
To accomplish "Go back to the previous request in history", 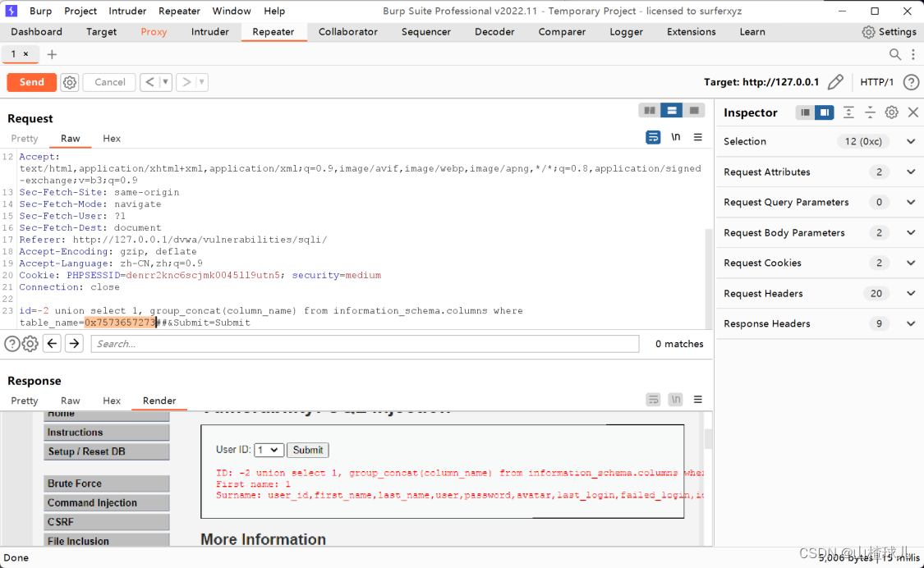I will [x=149, y=82].
